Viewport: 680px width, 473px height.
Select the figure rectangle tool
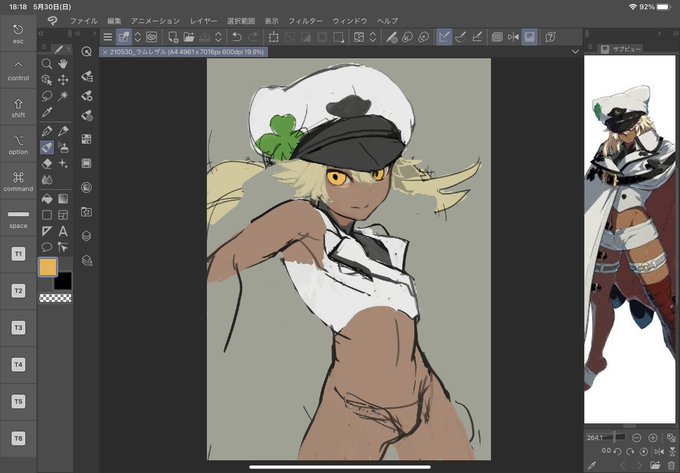click(x=47, y=215)
